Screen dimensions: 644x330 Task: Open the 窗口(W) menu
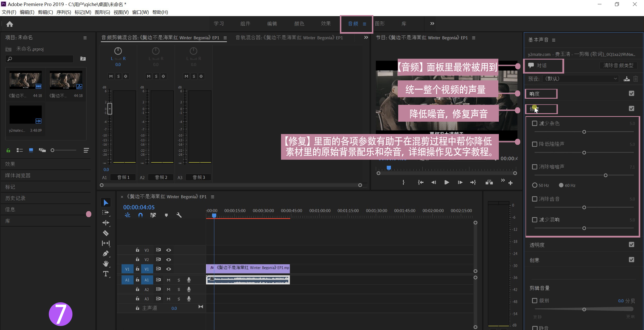[x=140, y=12]
